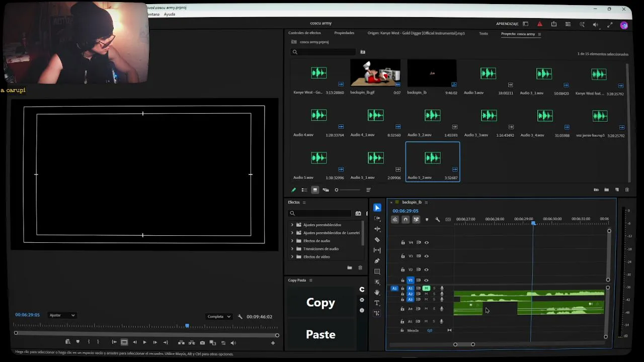Click the Sort Icons button in project panel
Viewport: 644px width, 362px height.
point(368,190)
